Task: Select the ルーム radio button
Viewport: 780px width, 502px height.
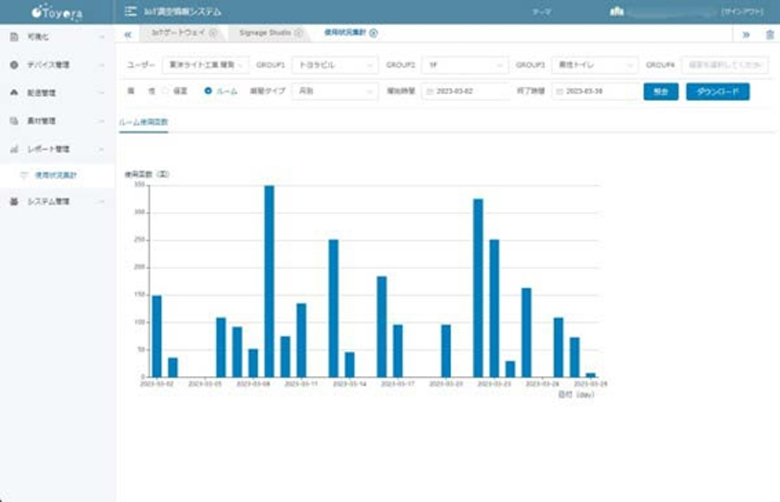Action: (208, 91)
